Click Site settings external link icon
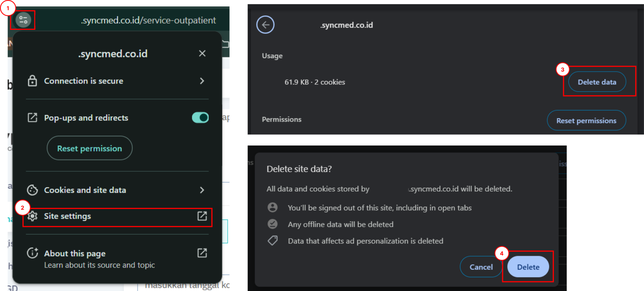Viewport: 644px width, 291px height. [x=202, y=216]
